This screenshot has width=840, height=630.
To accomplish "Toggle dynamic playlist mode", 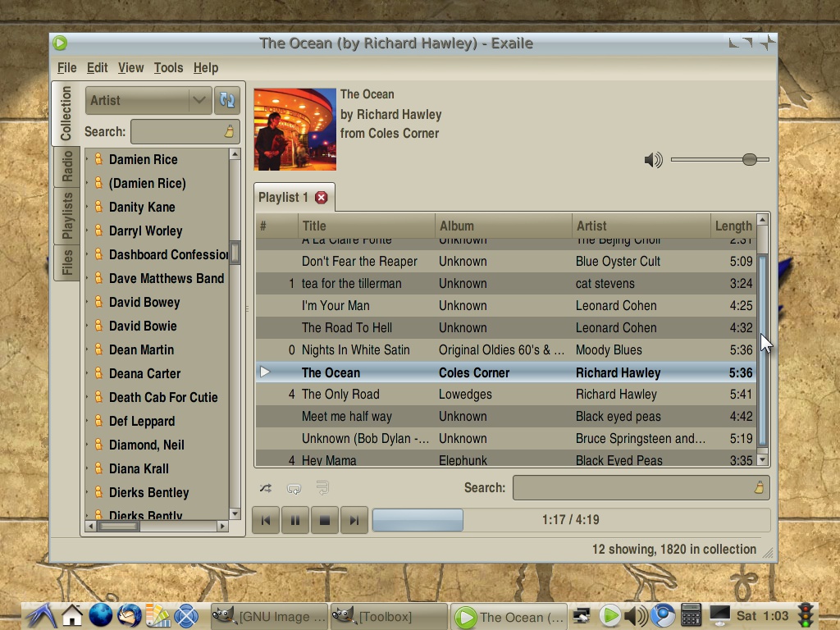I will (x=322, y=488).
